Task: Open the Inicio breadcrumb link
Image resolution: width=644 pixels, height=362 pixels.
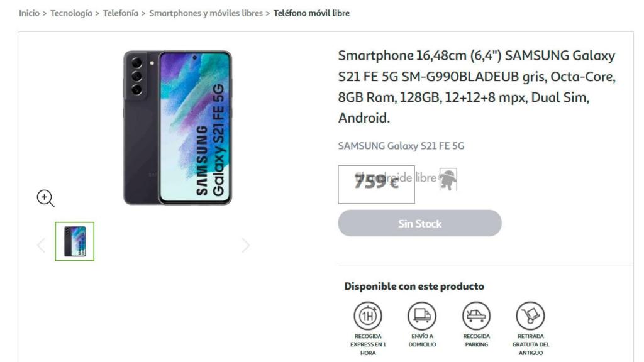Action: (29, 13)
